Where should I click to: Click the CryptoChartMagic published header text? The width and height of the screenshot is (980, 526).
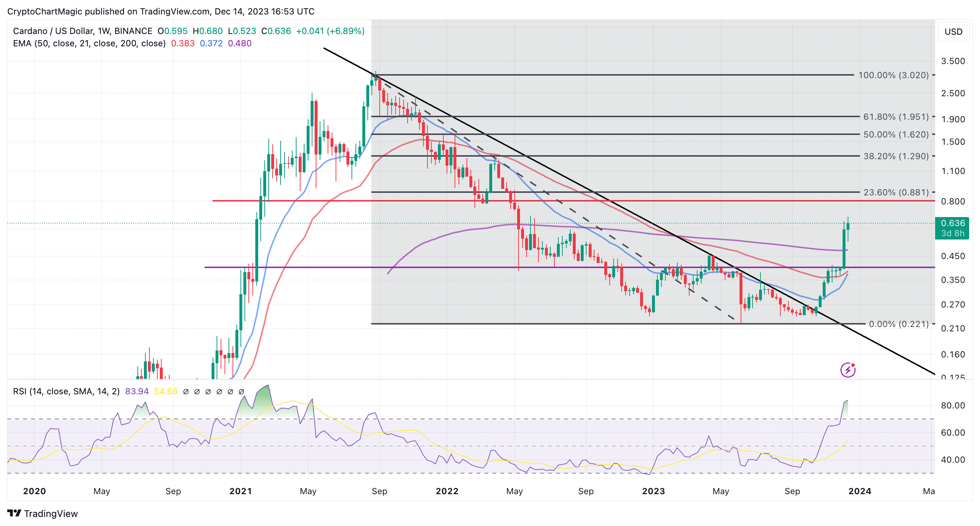[x=161, y=12]
